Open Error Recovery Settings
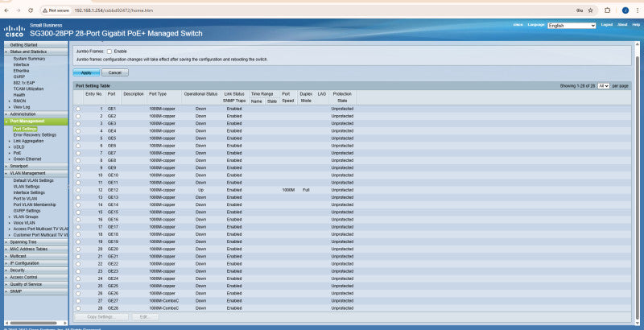The image size is (644, 330). [x=35, y=134]
